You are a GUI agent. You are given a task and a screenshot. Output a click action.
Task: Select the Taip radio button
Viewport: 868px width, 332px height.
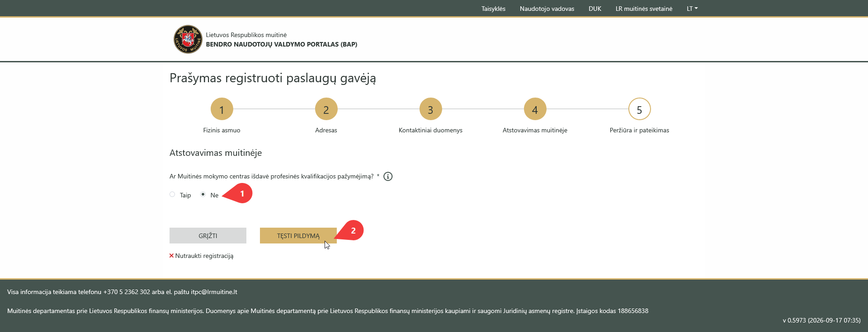172,194
